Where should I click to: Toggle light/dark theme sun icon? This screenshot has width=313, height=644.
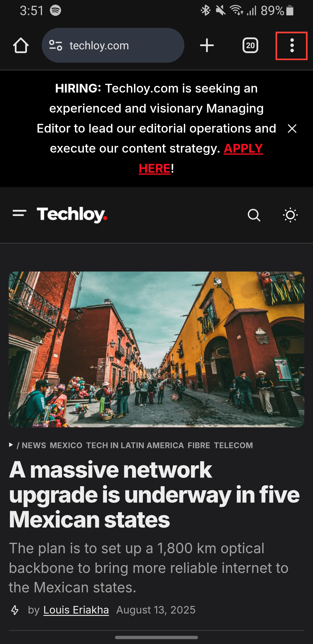[x=290, y=215]
